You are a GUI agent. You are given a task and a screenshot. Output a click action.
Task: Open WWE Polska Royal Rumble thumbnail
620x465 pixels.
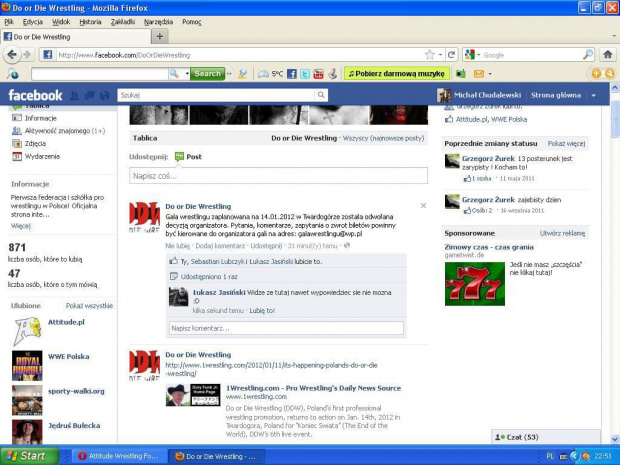27,366
